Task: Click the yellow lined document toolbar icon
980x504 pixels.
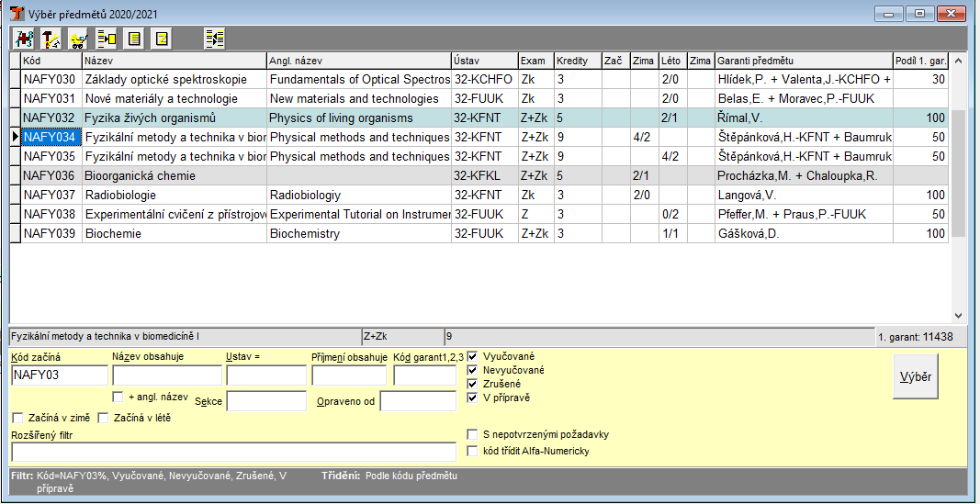Action: (x=134, y=39)
